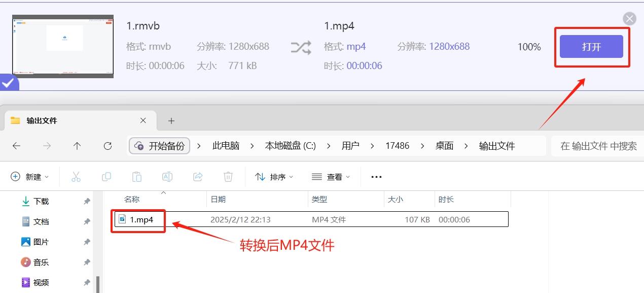Click the Cut icon in the Explorer toolbar
Screen dimensions: 644x293
[x=75, y=176]
